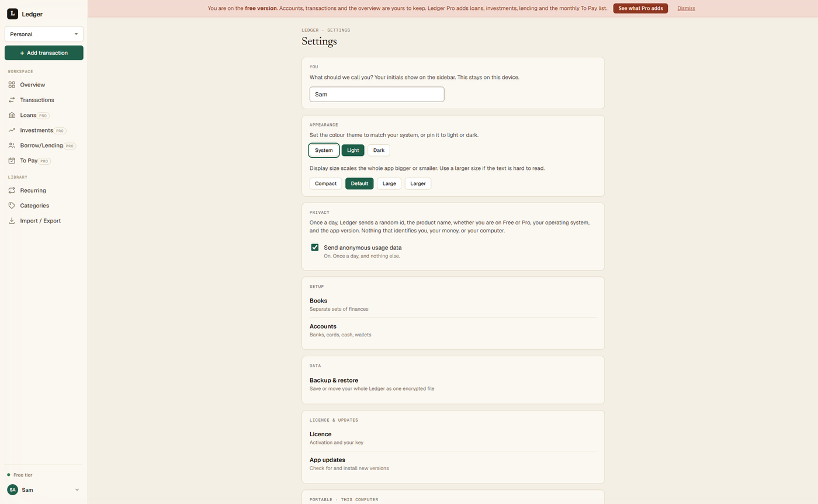Click the Categories tag icon
Viewport: 818px width, 504px height.
coord(12,206)
